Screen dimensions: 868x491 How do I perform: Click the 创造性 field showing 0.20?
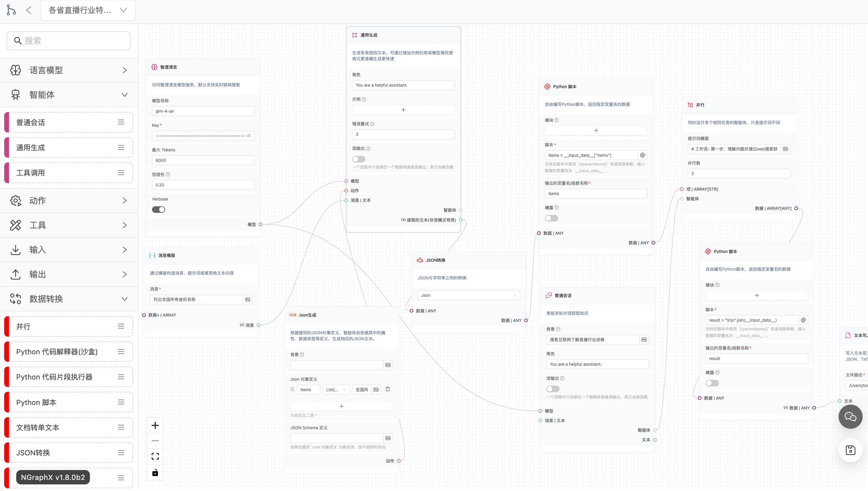click(x=203, y=185)
